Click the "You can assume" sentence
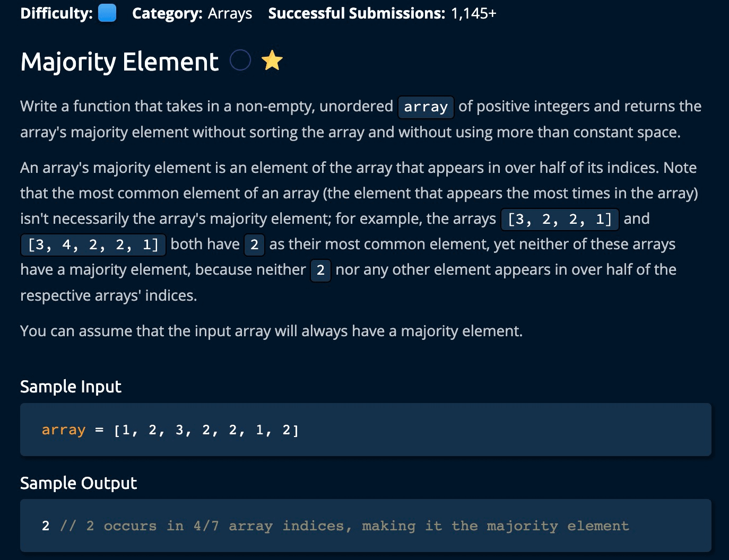 [271, 331]
